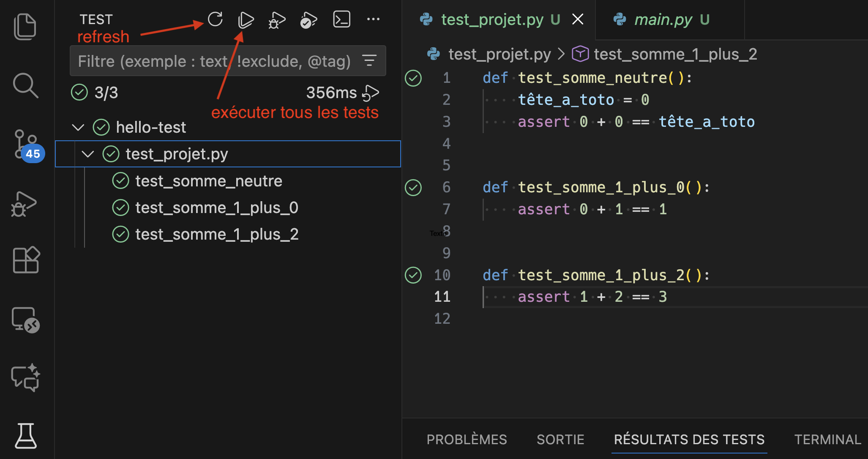This screenshot has width=868, height=459.
Task: Open the TERMINAL panel tab
Action: 827,440
